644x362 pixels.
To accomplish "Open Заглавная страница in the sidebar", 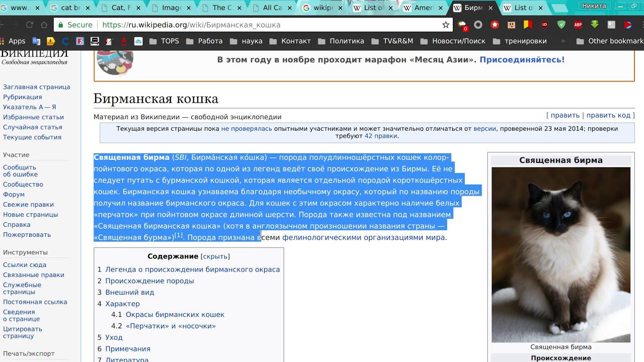I will tap(37, 87).
